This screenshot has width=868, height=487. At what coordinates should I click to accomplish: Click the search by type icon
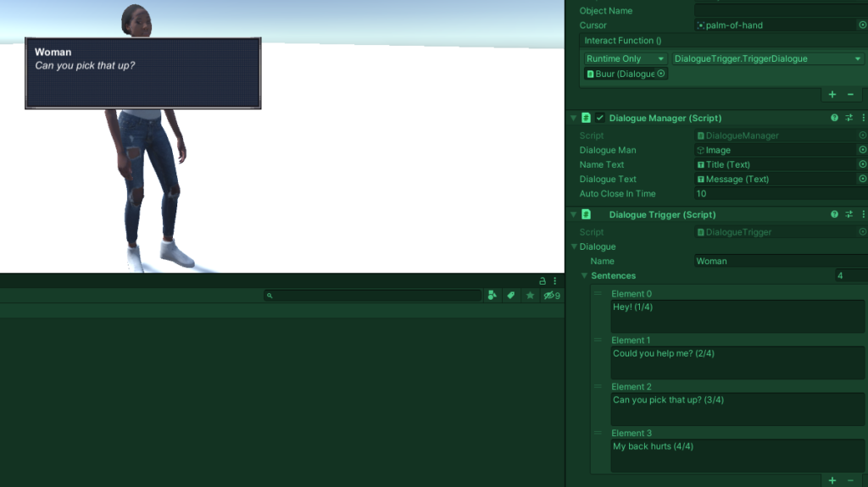click(492, 296)
